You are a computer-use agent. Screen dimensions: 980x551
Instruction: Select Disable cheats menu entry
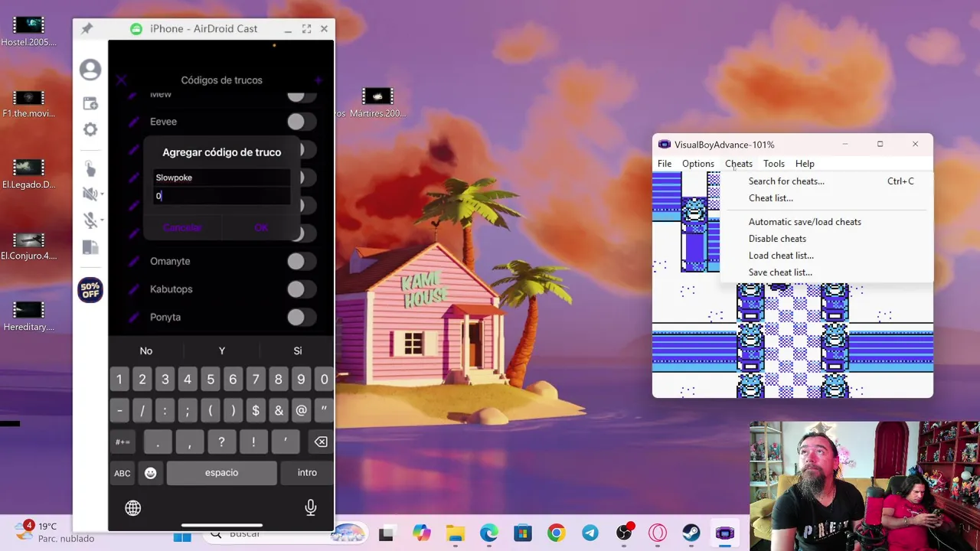(x=826, y=239)
